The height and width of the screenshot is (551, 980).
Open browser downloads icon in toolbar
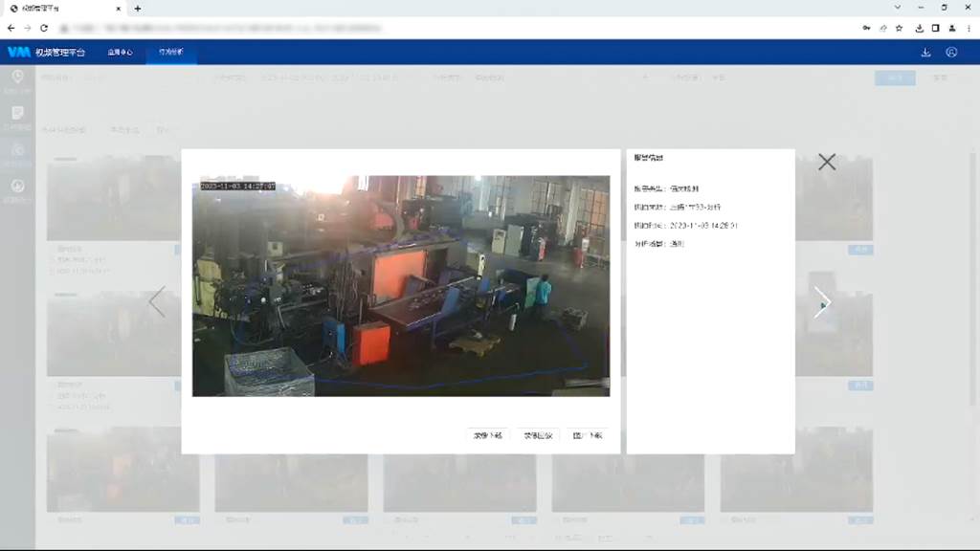coord(919,28)
